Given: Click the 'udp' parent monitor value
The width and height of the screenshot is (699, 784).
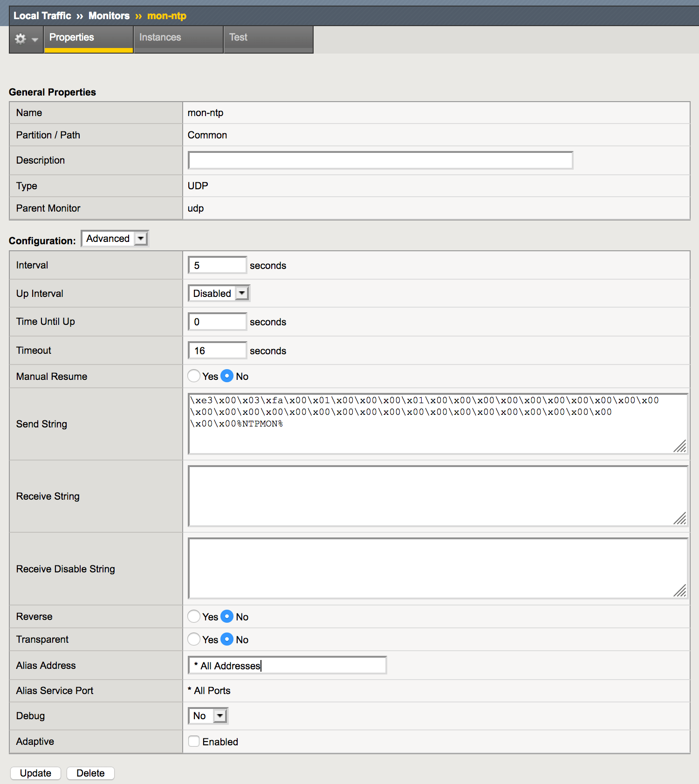Looking at the screenshot, I should coord(196,208).
